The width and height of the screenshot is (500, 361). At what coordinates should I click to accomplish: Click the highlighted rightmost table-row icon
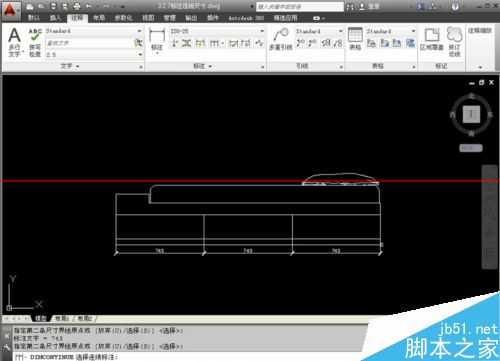pos(411,43)
